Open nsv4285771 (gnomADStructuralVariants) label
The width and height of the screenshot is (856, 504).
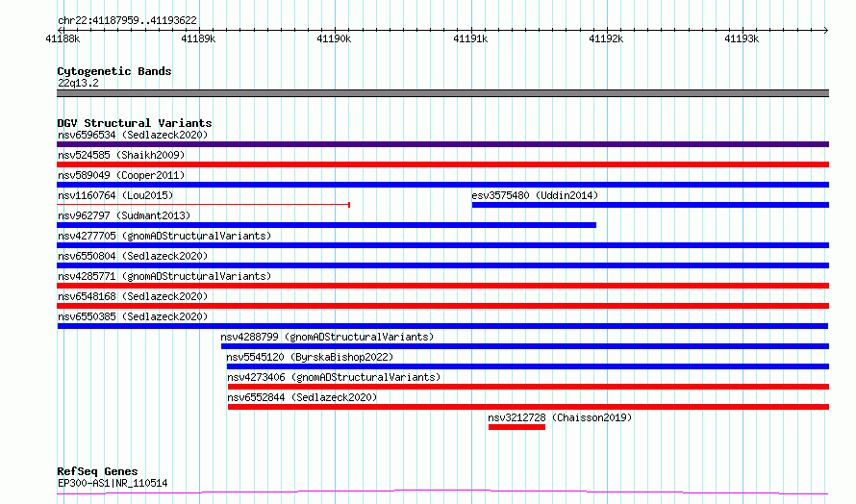tap(164, 276)
